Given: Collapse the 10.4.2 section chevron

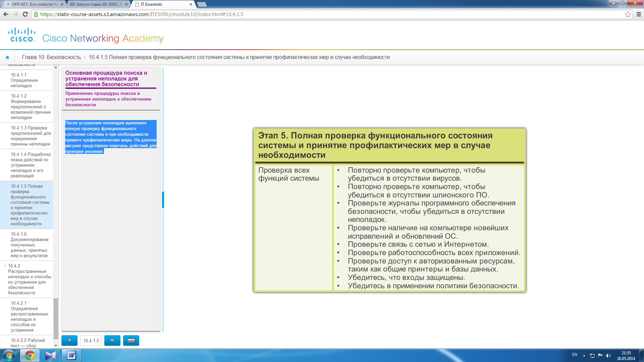Looking at the screenshot, I should (5, 265).
